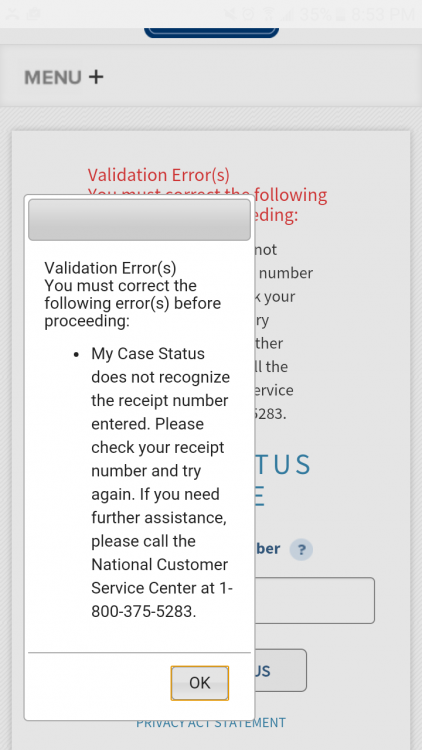Click the receipt number help question mark
This screenshot has width=422, height=750.
point(301,550)
